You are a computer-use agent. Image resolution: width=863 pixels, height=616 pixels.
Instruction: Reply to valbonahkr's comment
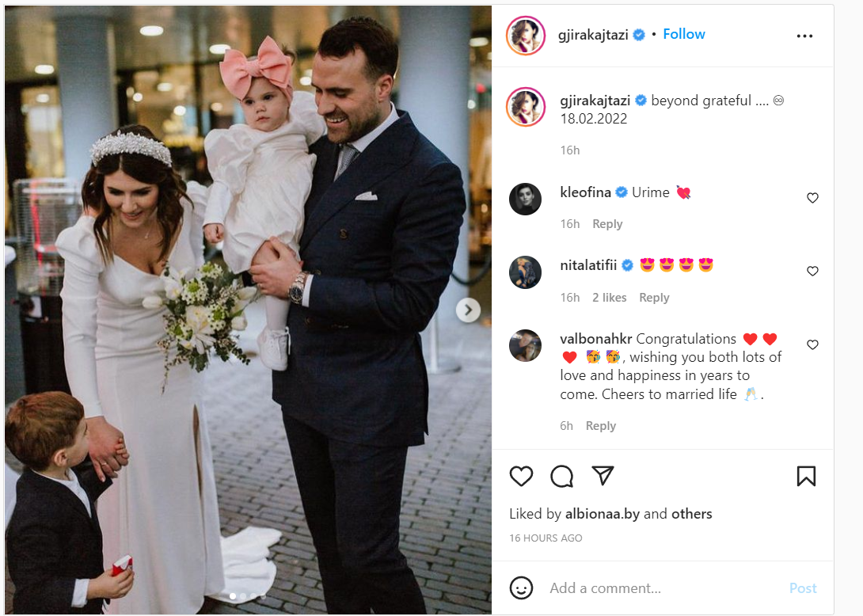point(600,426)
